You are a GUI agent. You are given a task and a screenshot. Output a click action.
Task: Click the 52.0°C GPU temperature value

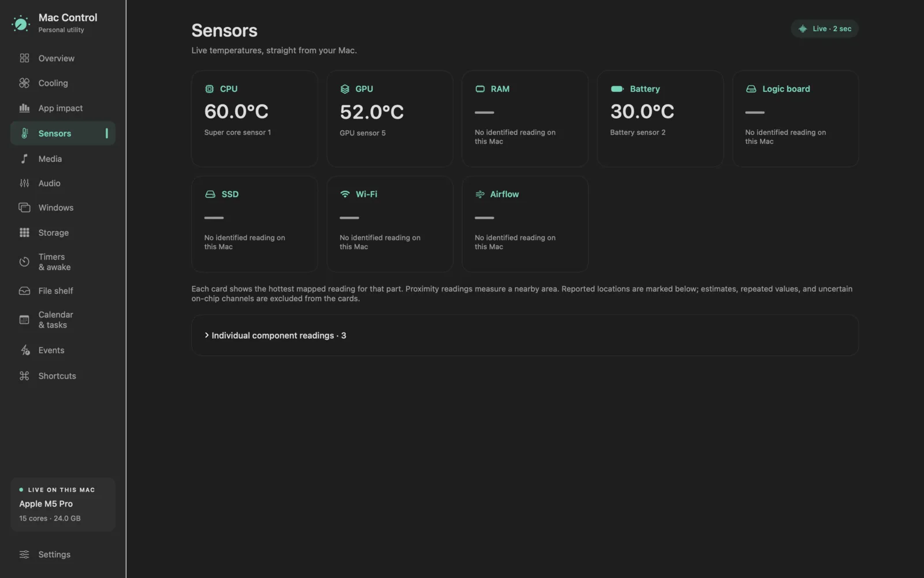coord(372,112)
